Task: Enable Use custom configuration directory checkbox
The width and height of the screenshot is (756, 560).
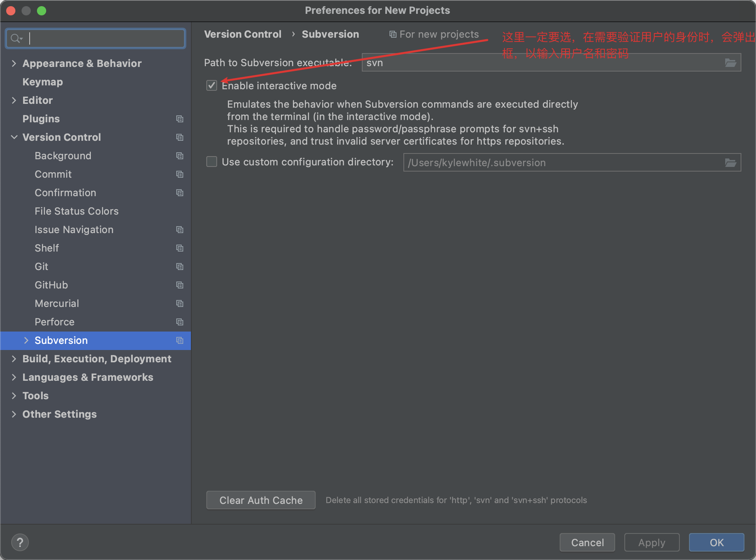Action: click(212, 162)
